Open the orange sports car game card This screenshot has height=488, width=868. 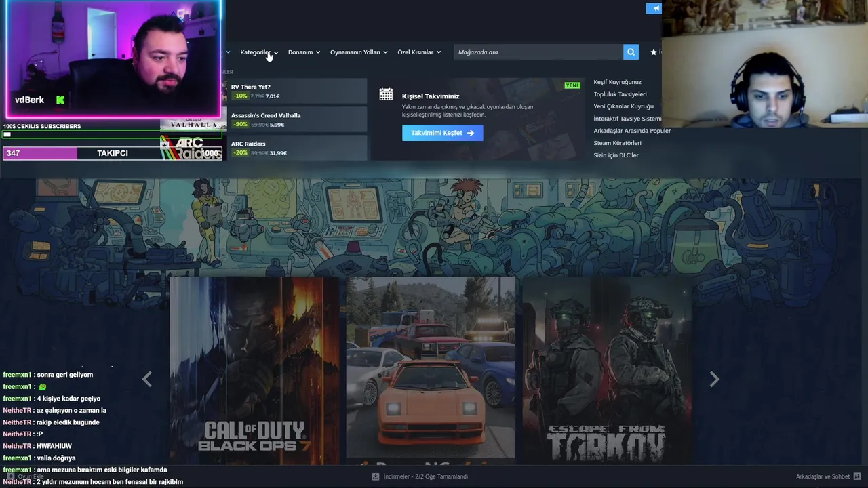pos(431,370)
